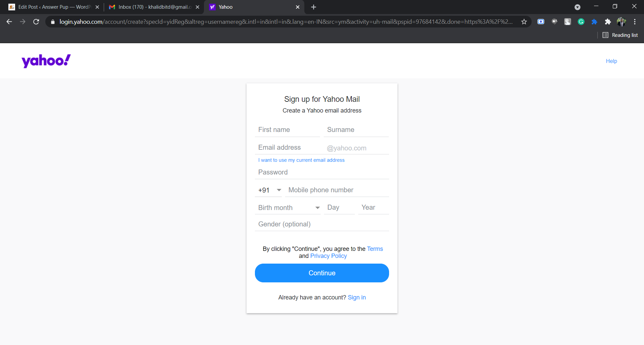Click the Chrome profile avatar picture
Viewport: 644px width, 345px height.
point(622,21)
